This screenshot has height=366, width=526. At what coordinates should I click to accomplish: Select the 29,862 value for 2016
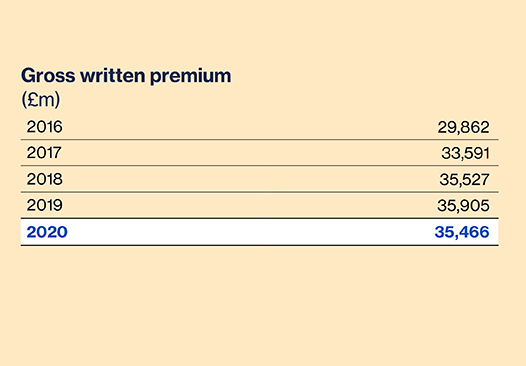(463, 127)
